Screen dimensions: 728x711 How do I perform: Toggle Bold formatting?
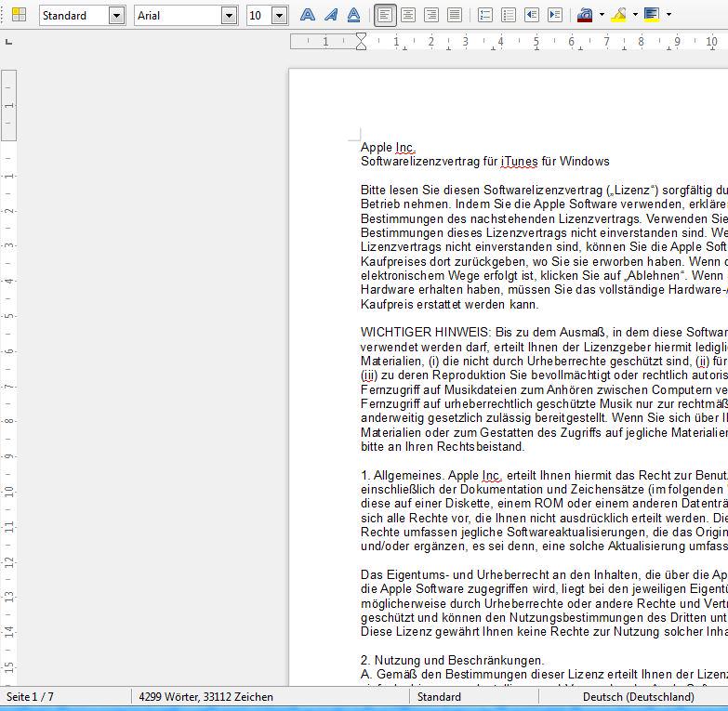[308, 15]
